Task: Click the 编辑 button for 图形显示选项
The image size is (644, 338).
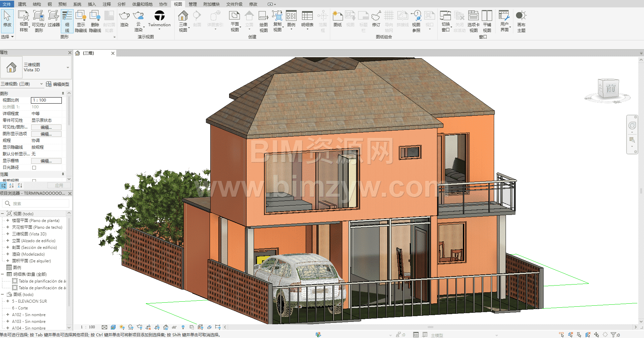Action: tap(46, 134)
